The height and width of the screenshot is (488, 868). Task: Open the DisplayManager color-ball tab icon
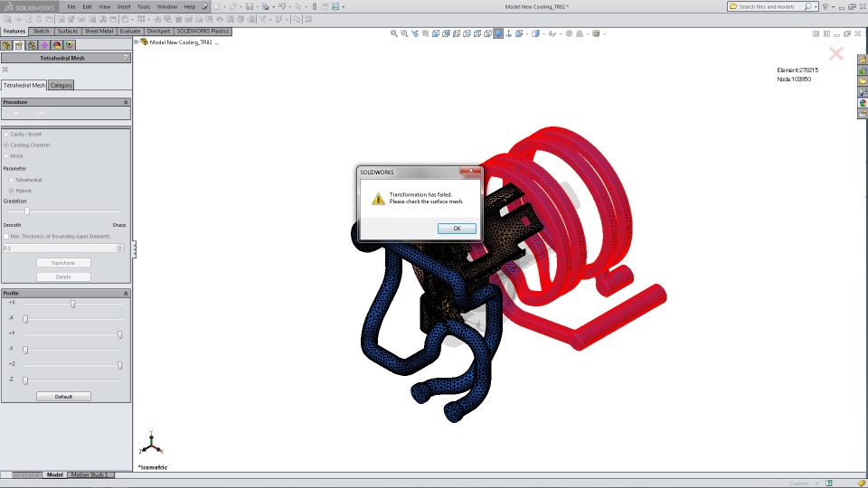coord(56,45)
